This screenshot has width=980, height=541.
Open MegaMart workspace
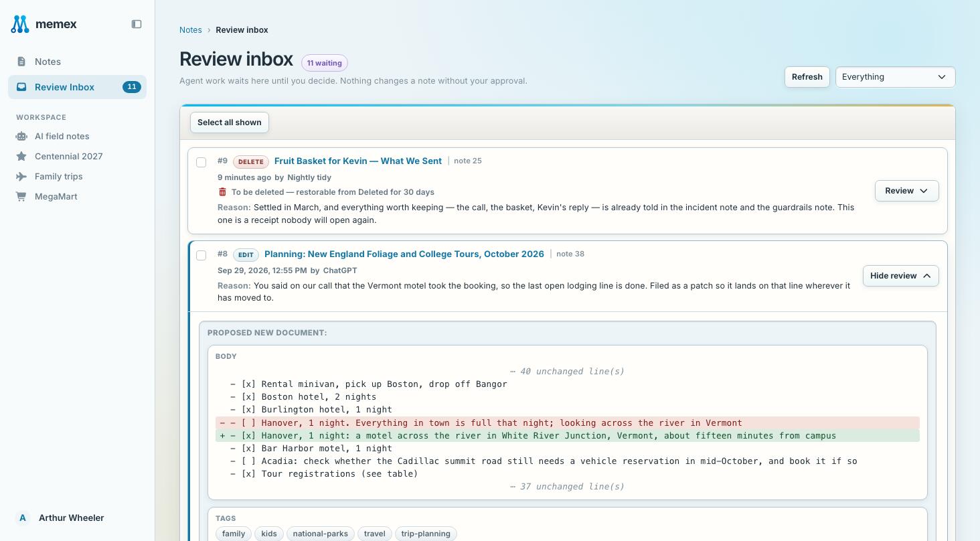tap(77, 196)
